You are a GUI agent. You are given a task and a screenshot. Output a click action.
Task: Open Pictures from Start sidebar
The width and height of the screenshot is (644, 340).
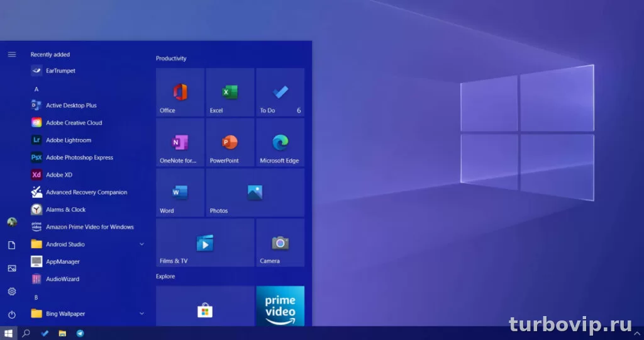click(12, 268)
